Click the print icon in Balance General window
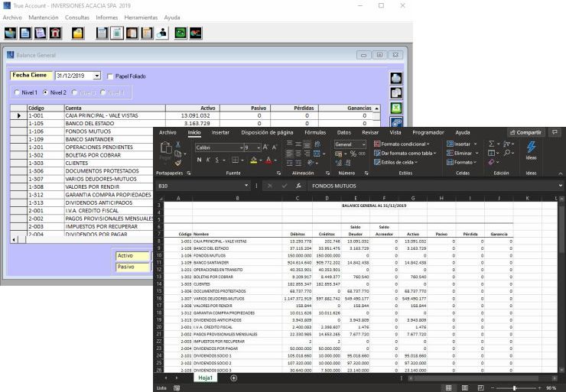 pos(396,78)
